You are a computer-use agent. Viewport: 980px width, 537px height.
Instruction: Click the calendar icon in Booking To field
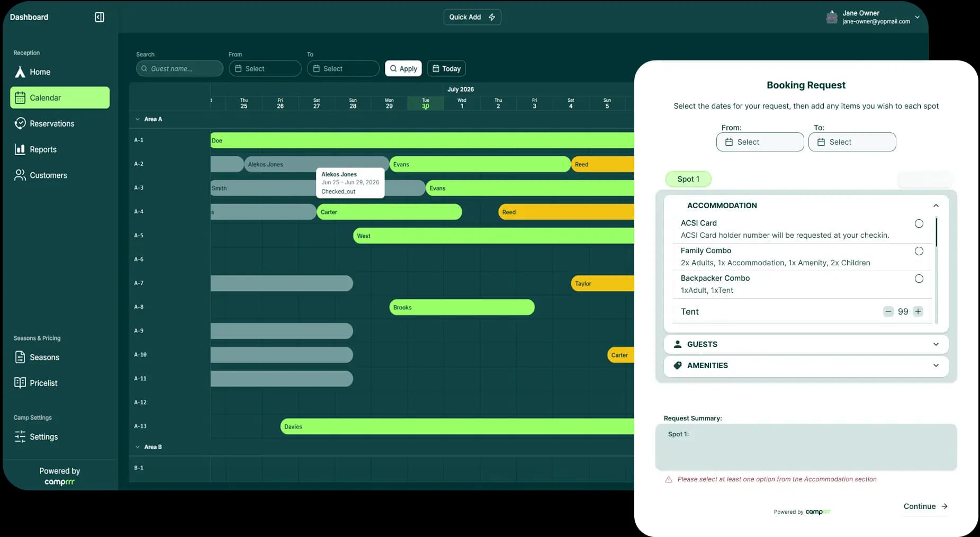[x=821, y=142]
